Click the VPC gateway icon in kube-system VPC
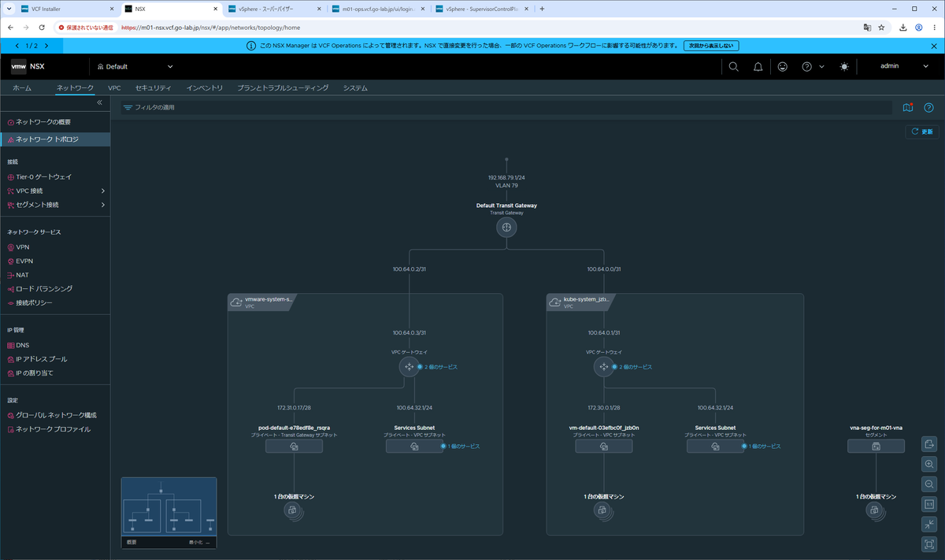 [x=603, y=366]
